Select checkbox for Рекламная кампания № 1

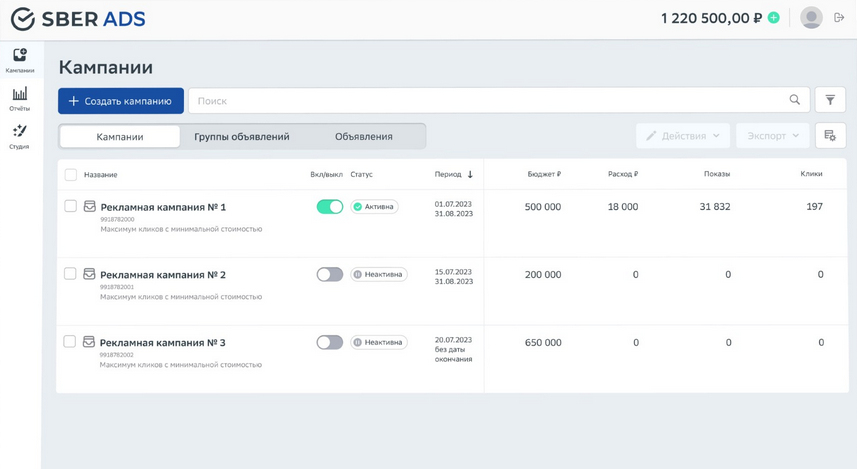pyautogui.click(x=70, y=206)
